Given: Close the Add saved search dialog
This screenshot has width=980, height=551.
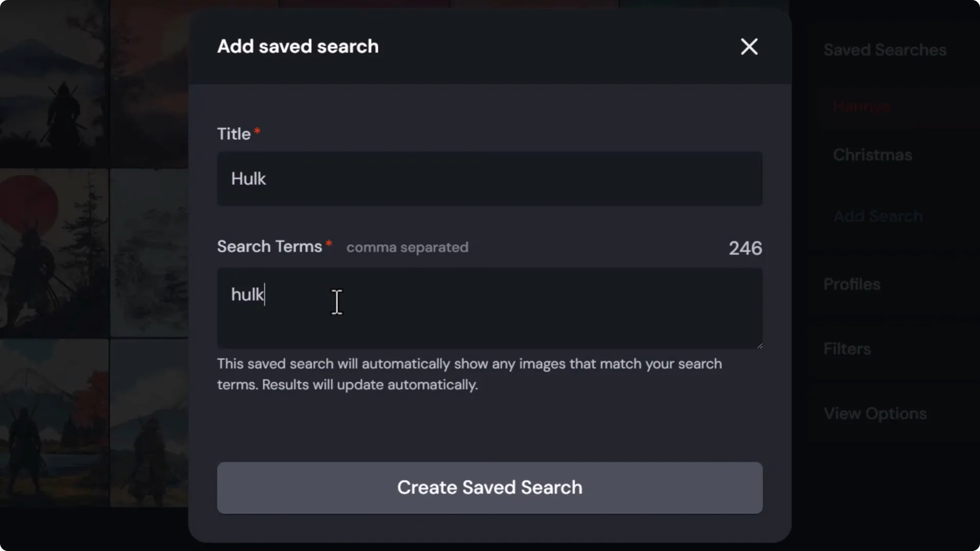Looking at the screenshot, I should [749, 46].
